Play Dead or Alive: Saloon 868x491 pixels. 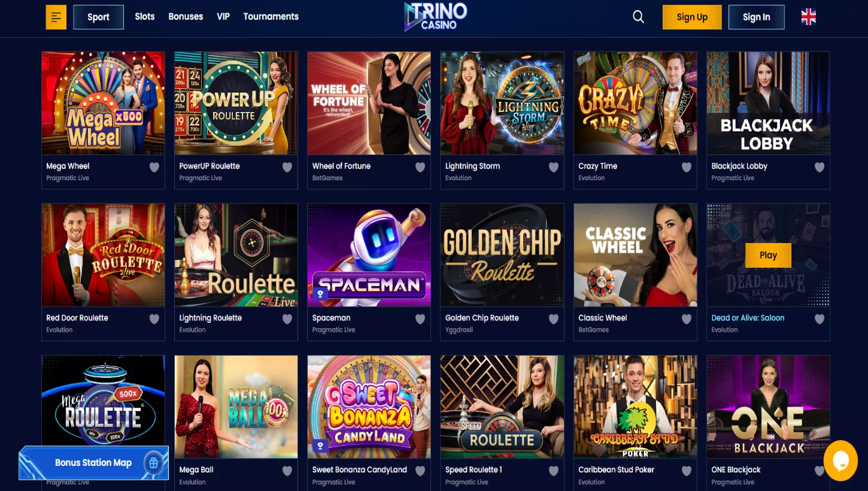pyautogui.click(x=768, y=255)
